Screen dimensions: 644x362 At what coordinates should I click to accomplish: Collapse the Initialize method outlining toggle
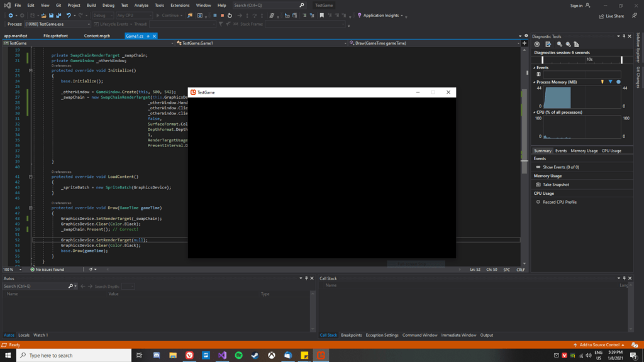[x=30, y=71]
